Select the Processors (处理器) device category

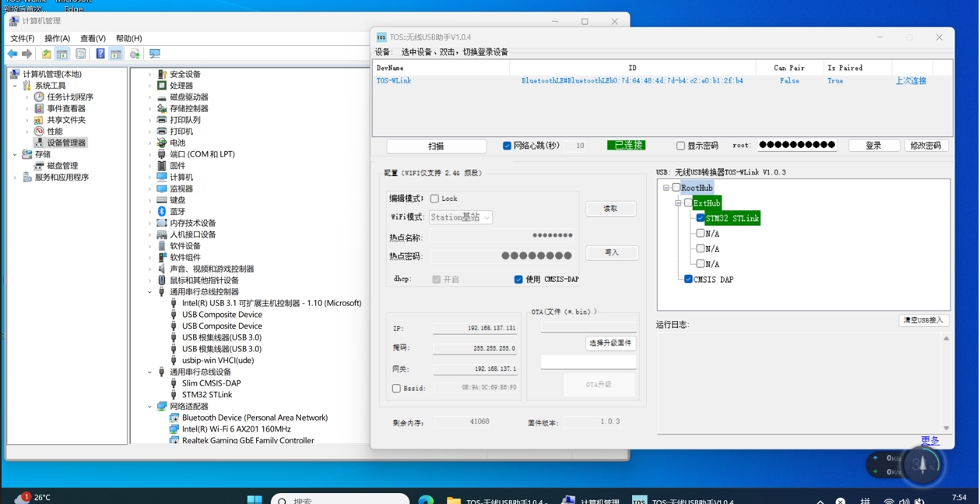click(x=181, y=86)
